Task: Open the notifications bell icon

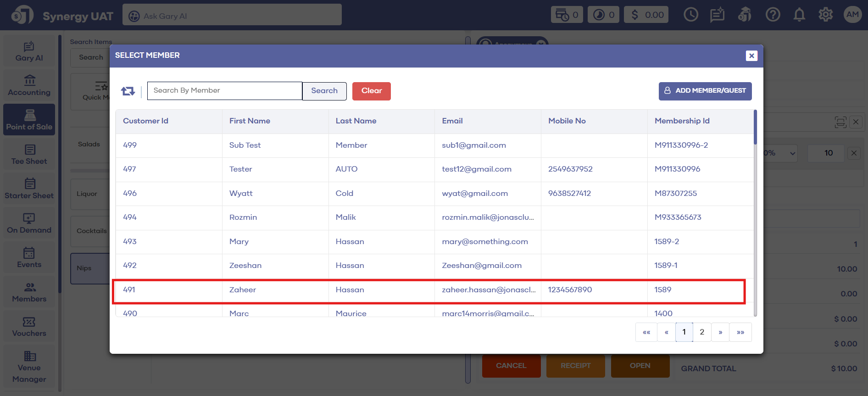Action: point(799,15)
